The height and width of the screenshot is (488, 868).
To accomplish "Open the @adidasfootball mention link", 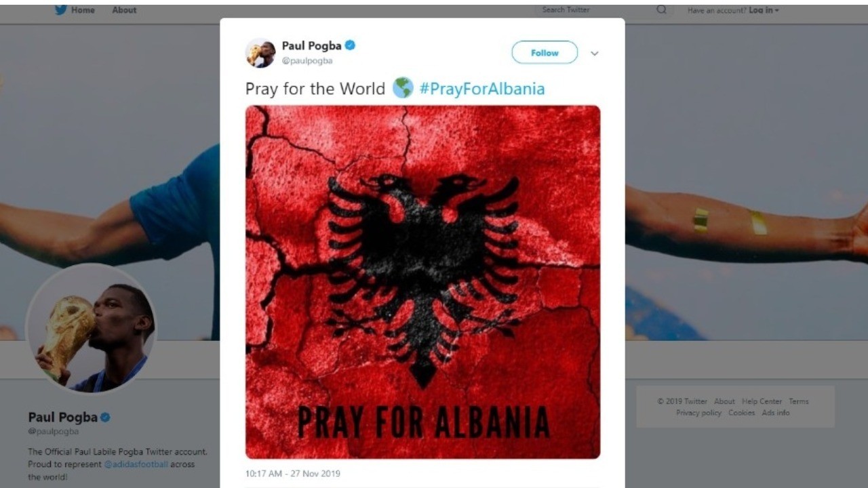I will click(136, 464).
